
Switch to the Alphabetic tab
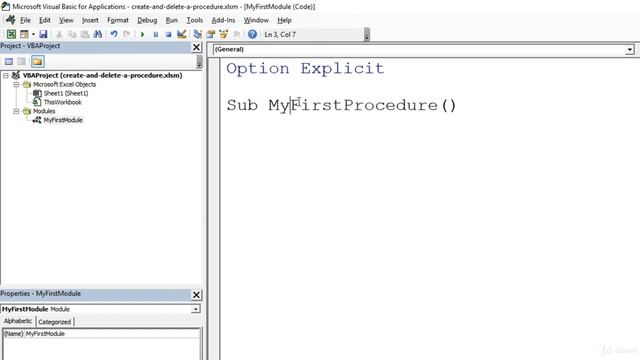click(x=18, y=321)
